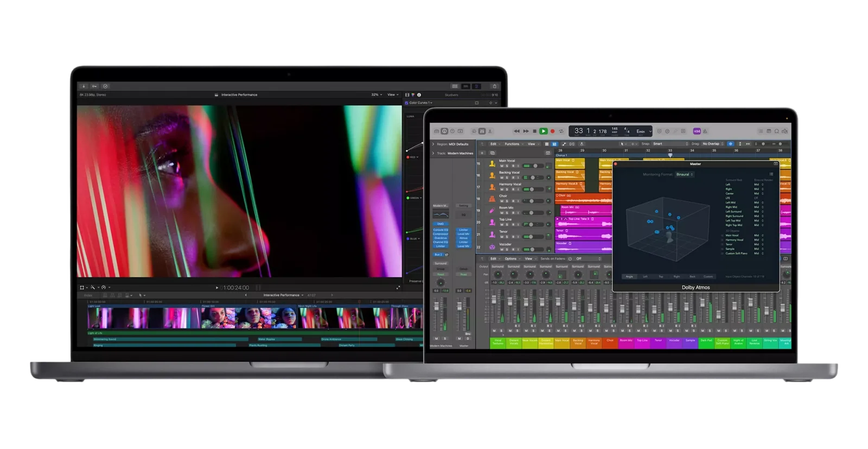Mute the Harmony Vocal track
This screenshot has height=449, width=868.
[501, 189]
